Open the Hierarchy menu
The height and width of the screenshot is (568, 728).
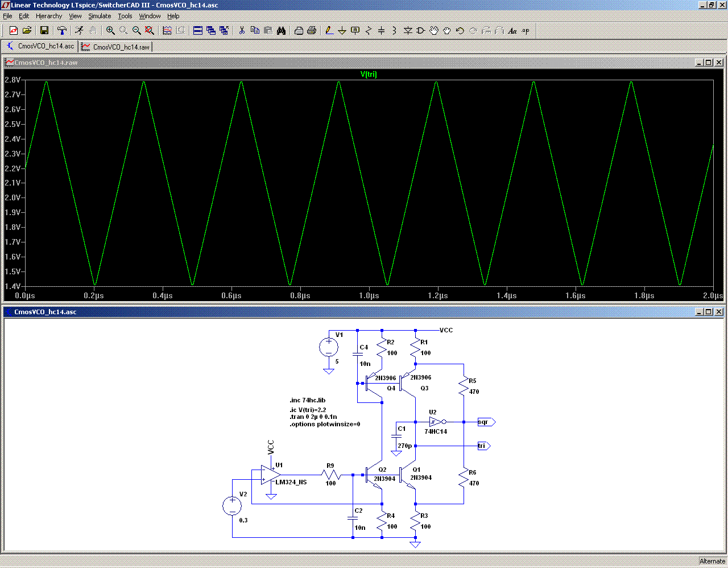pyautogui.click(x=49, y=16)
